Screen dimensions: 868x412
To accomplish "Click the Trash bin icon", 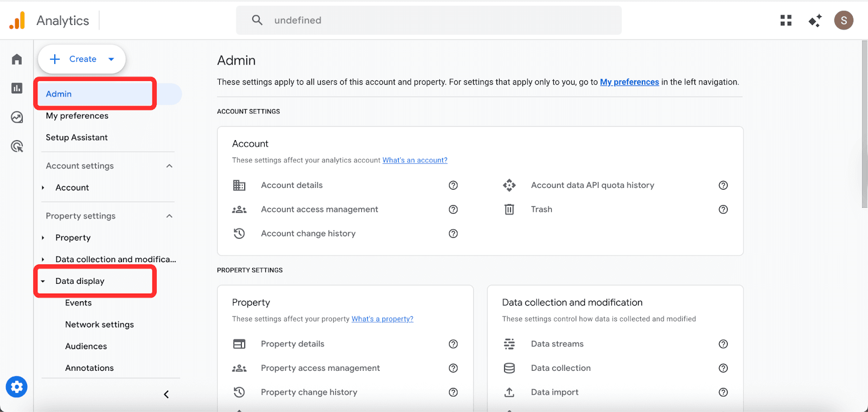I will [x=509, y=210].
